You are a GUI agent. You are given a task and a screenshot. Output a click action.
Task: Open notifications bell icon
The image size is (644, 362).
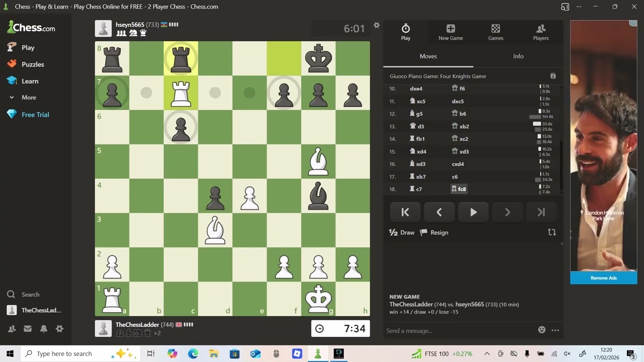click(x=44, y=329)
